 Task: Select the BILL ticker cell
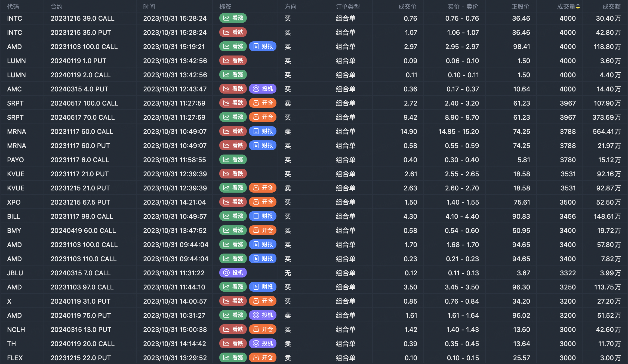point(14,216)
